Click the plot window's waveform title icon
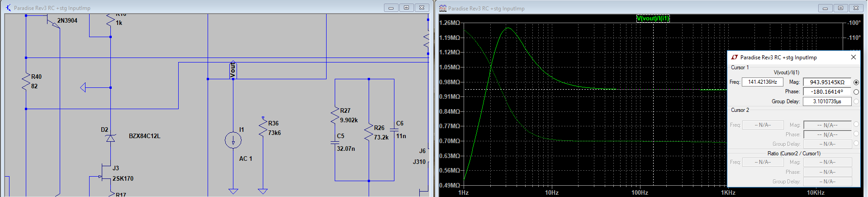The width and height of the screenshot is (868, 197). tap(442, 8)
